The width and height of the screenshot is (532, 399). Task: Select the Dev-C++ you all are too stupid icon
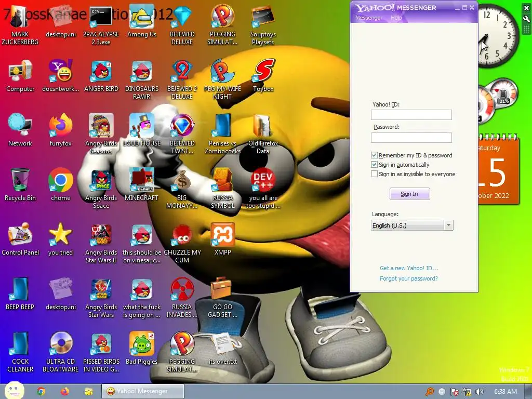pyautogui.click(x=263, y=188)
